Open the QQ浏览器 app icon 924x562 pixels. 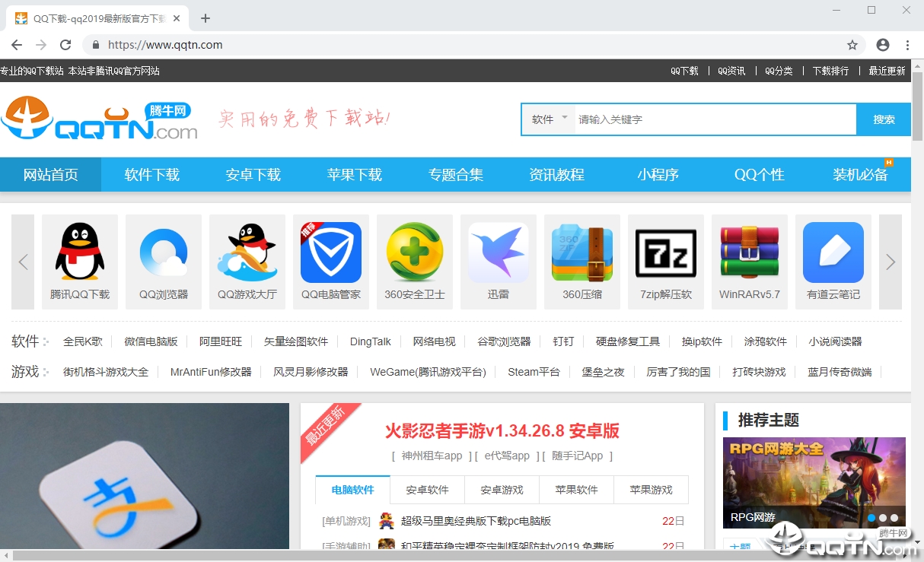click(164, 252)
